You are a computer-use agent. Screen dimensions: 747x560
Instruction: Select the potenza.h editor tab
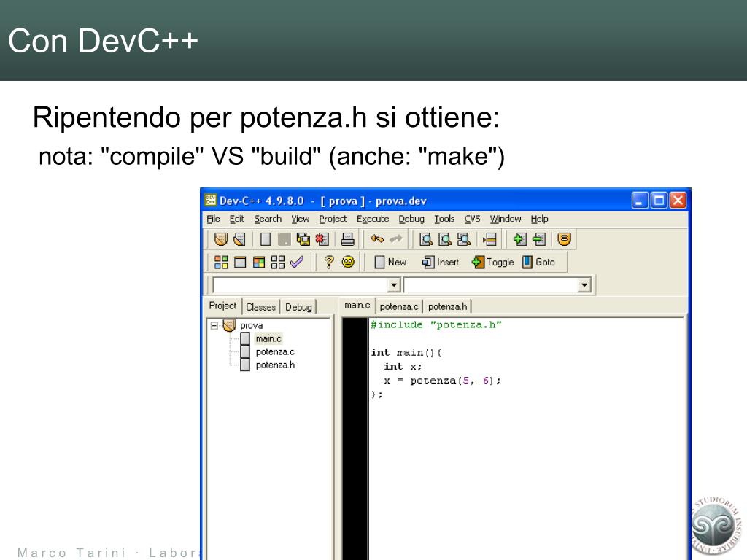(447, 307)
